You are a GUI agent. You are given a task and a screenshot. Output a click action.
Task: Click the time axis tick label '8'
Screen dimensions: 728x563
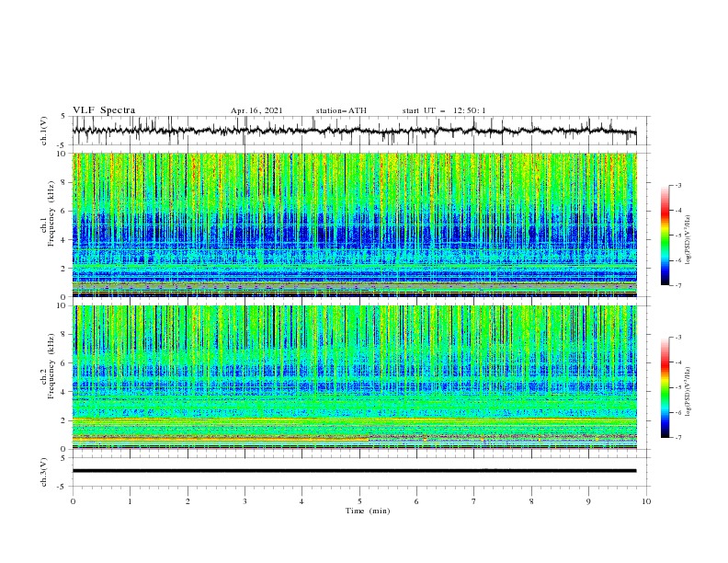531,501
